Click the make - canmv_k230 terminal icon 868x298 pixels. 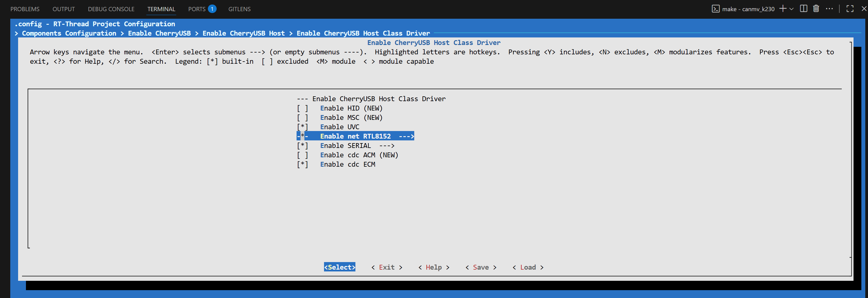(x=715, y=9)
